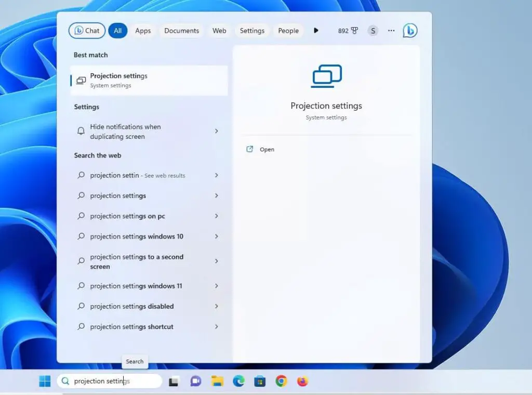Click the magnifier icon in taskbar search box

pos(65,381)
